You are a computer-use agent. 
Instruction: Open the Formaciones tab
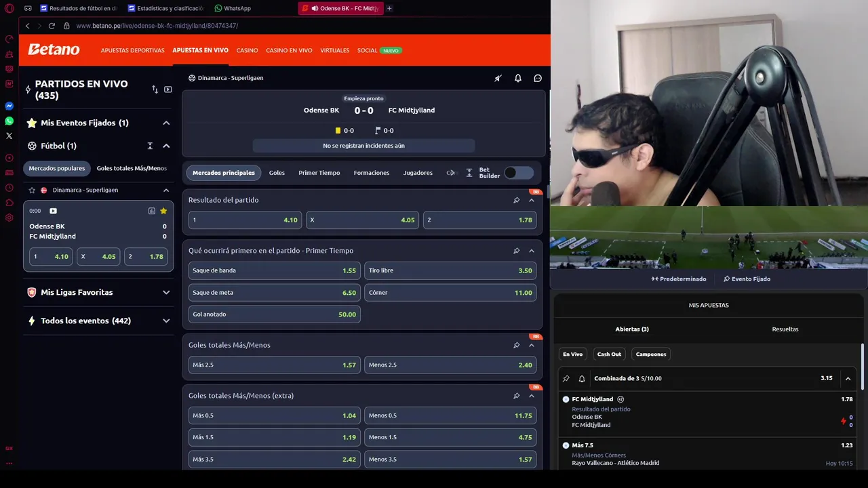click(x=372, y=173)
